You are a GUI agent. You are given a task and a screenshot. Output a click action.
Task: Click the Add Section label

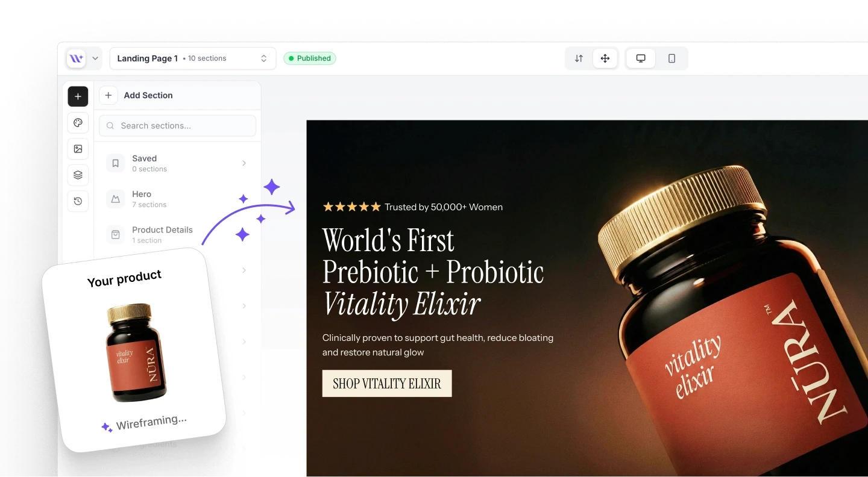tap(148, 95)
